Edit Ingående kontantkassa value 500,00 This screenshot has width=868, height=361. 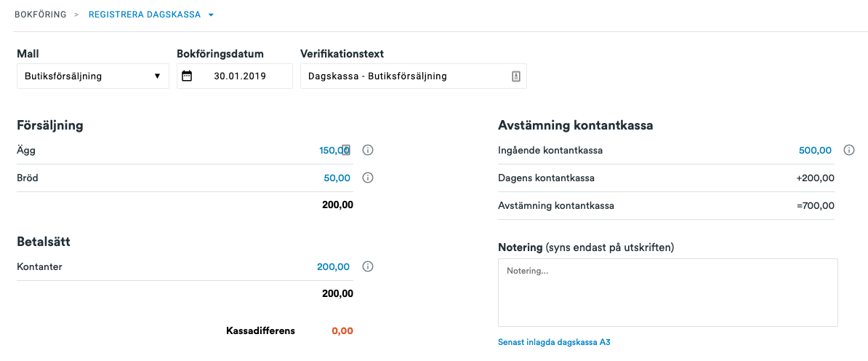pyautogui.click(x=815, y=150)
